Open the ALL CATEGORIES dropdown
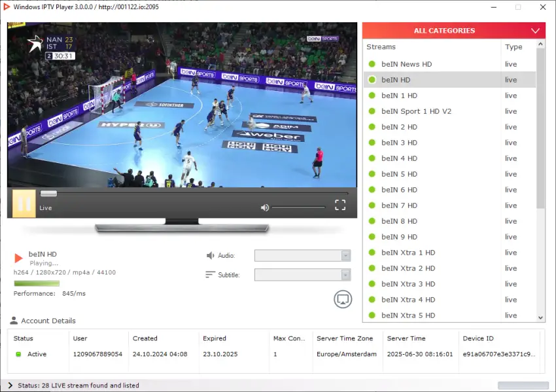 [x=454, y=31]
